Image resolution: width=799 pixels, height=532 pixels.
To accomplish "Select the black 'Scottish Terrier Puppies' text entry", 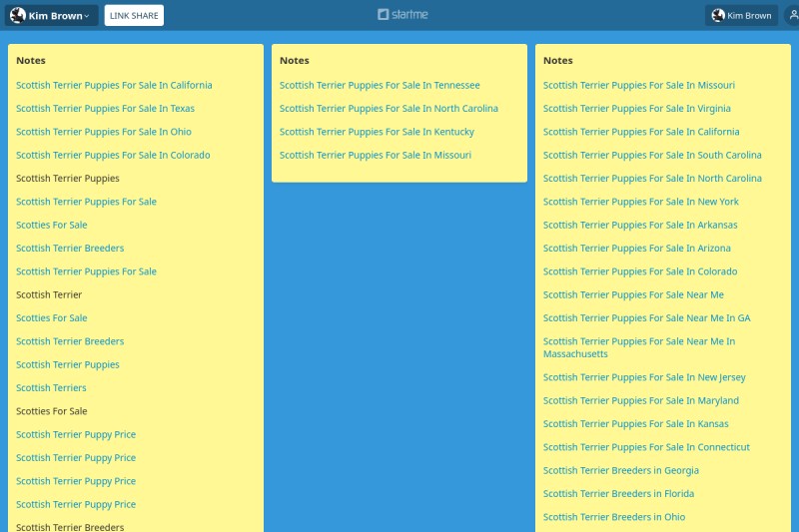I will [x=67, y=179].
